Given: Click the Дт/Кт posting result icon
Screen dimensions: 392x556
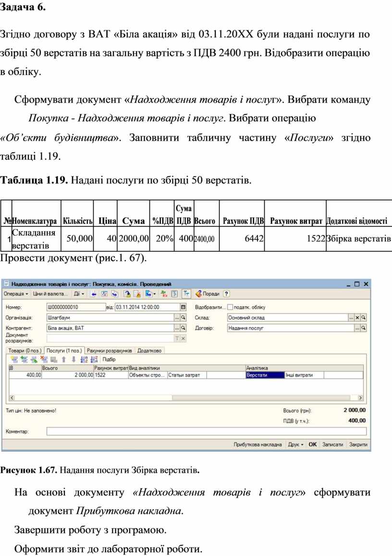Looking at the screenshot, I should point(164,294).
